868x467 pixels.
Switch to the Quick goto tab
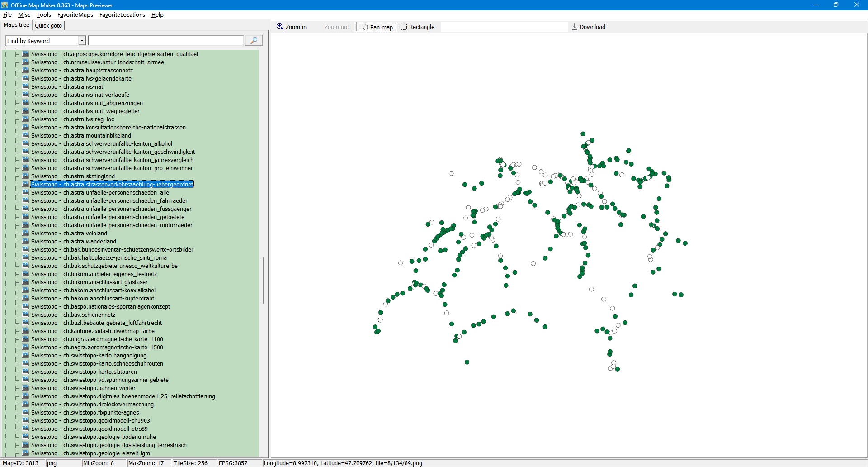click(48, 26)
